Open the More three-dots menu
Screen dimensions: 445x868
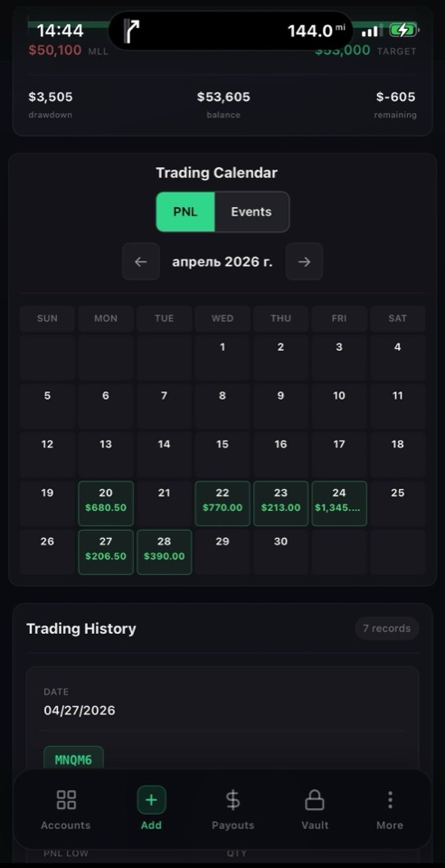tap(390, 800)
